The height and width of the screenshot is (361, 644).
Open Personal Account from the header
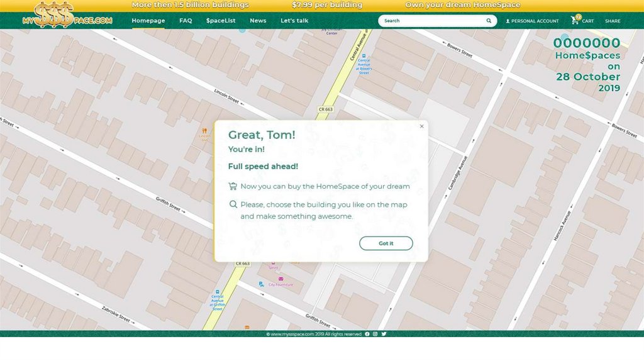(x=532, y=21)
